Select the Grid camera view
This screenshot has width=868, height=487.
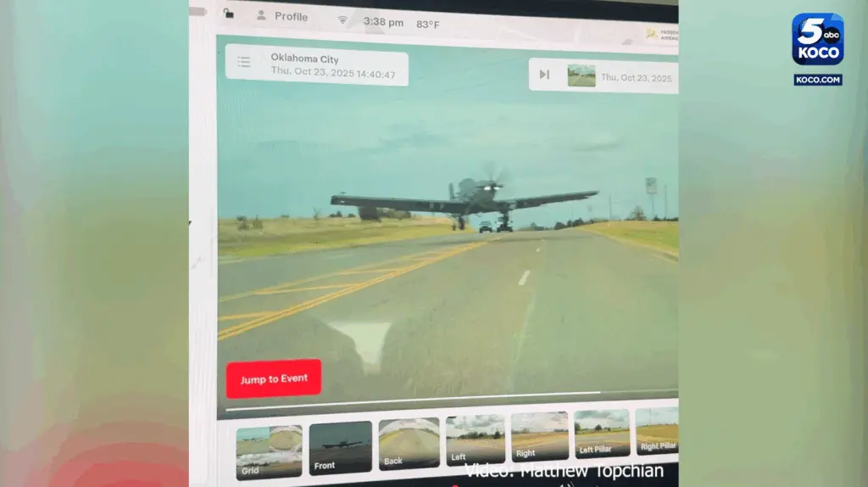269,451
